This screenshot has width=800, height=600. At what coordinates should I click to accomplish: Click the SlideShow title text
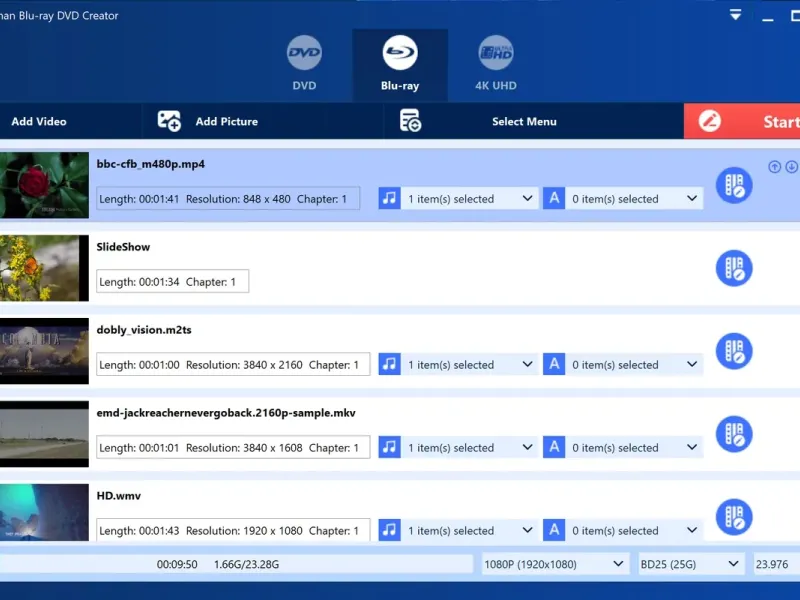tap(123, 247)
